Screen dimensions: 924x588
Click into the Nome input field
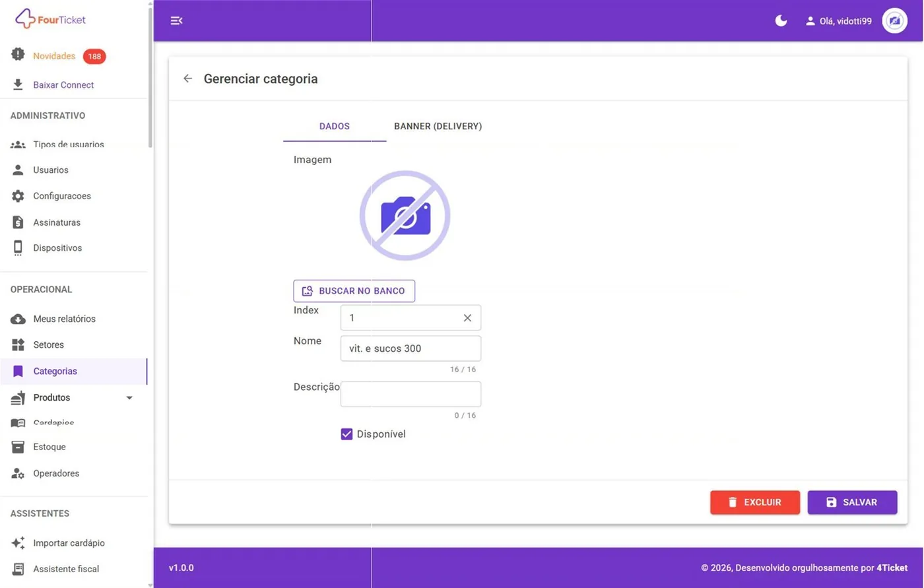[x=411, y=348]
